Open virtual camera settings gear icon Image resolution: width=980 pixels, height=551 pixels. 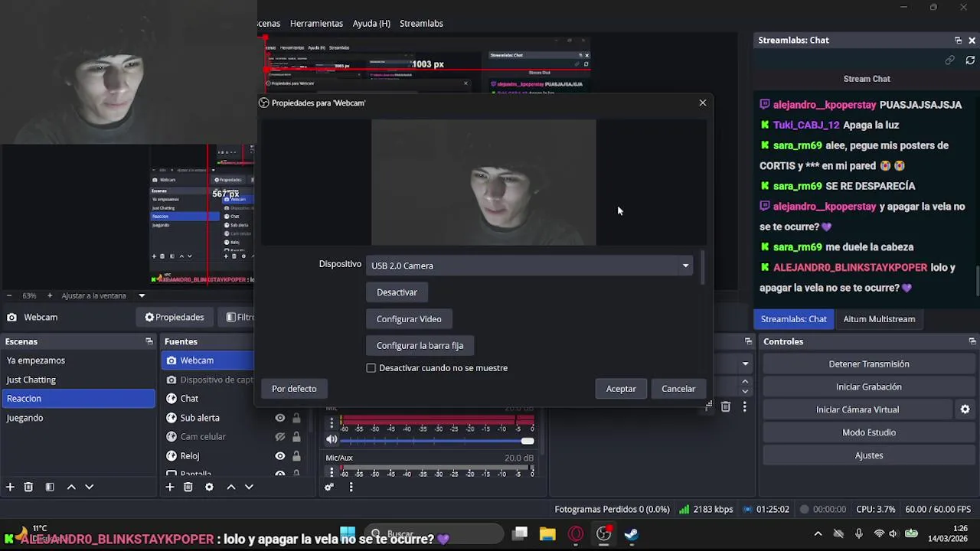click(965, 409)
